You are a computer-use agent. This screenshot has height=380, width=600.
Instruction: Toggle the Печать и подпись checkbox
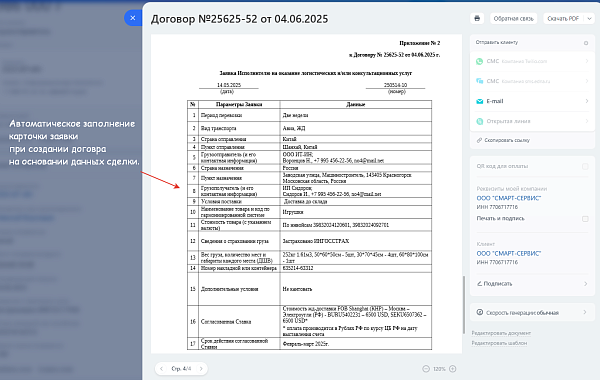pos(585,219)
